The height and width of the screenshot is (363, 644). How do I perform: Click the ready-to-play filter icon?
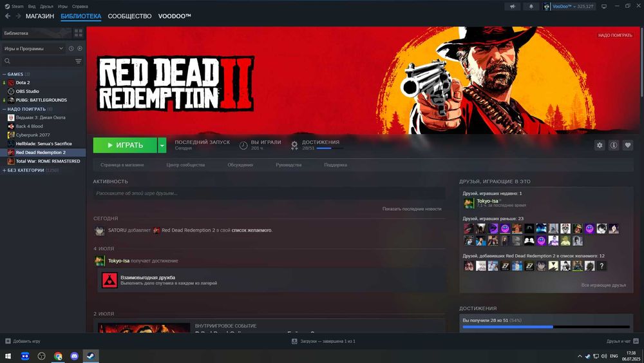pos(80,48)
